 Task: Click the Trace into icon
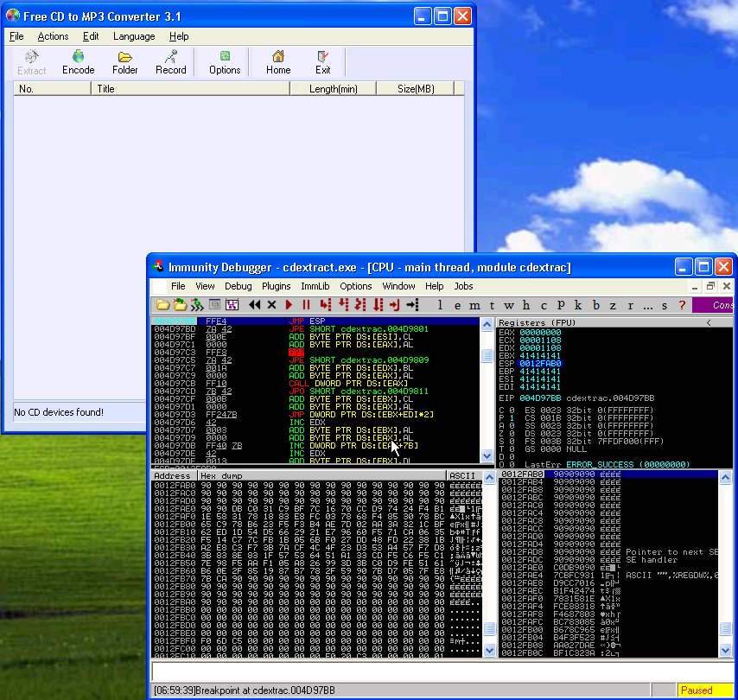coord(360,305)
